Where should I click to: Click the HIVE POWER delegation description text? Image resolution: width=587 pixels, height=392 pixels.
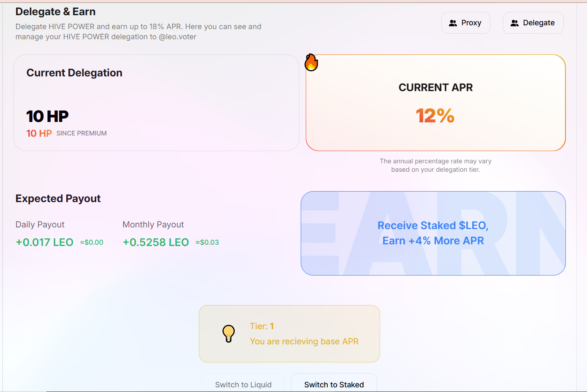point(139,32)
